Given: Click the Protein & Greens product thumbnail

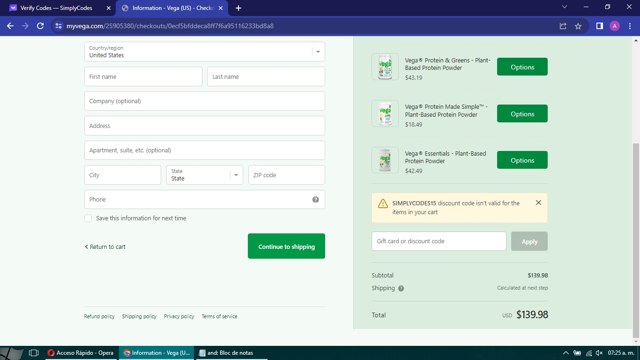Looking at the screenshot, I should [385, 67].
